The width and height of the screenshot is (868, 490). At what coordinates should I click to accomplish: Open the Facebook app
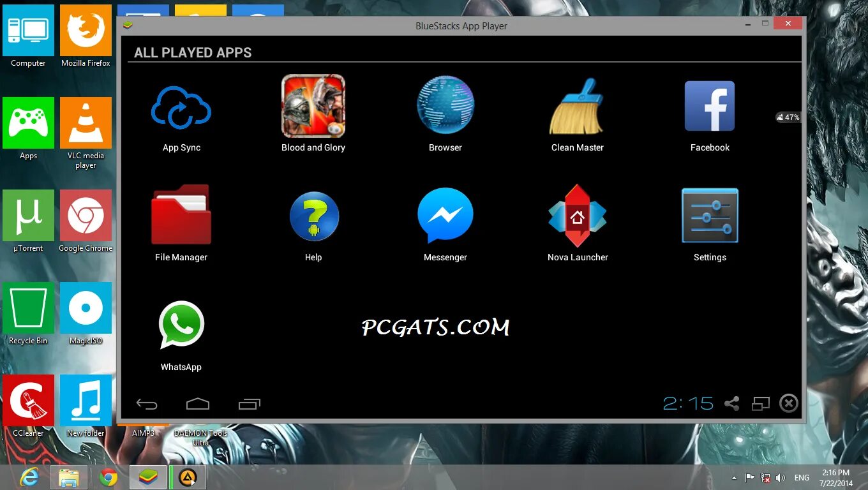(710, 106)
